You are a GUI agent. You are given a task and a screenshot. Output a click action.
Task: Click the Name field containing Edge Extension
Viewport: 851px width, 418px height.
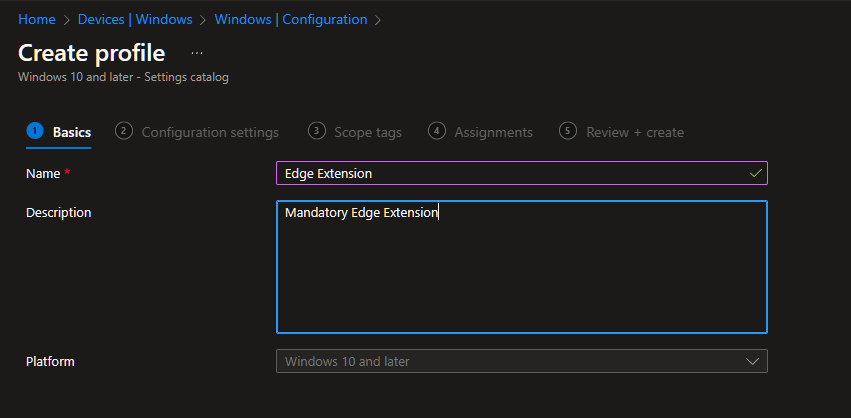pyautogui.click(x=510, y=173)
